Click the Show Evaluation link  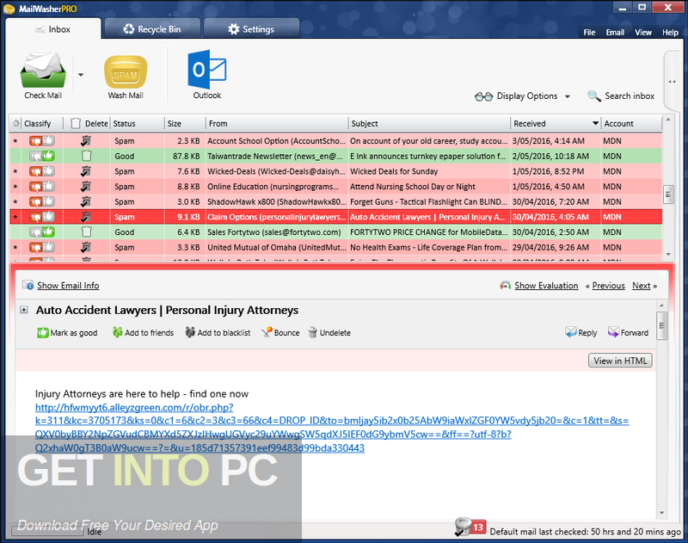[x=546, y=286]
